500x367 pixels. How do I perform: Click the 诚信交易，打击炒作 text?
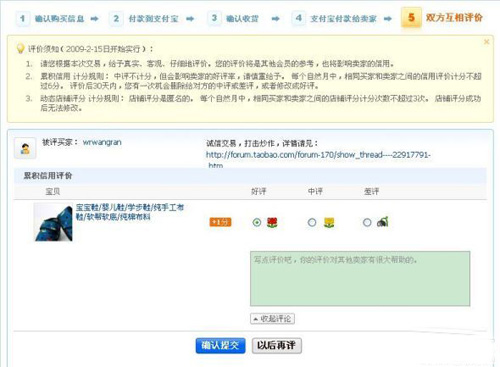click(262, 143)
